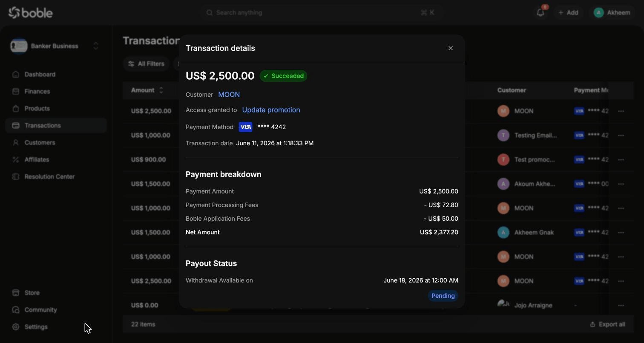Open the Akheem account menu
The height and width of the screenshot is (343, 644).
coord(612,12)
